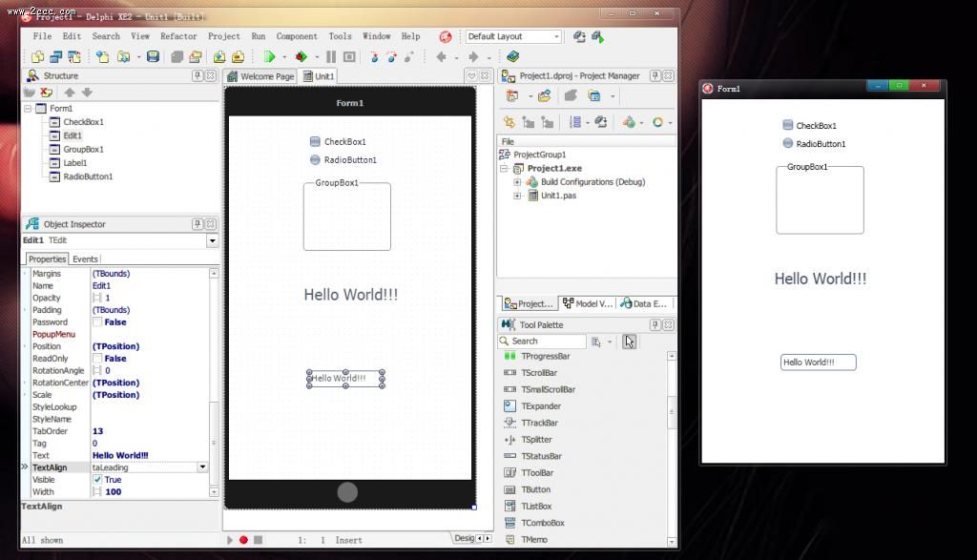This screenshot has height=560, width=977.
Task: Toggle the Visible property checkbox
Action: point(97,480)
